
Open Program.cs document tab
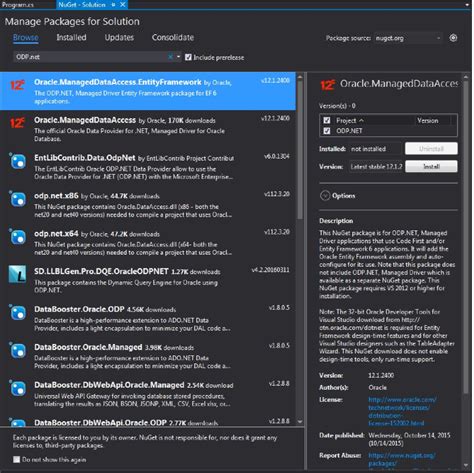[x=18, y=4]
